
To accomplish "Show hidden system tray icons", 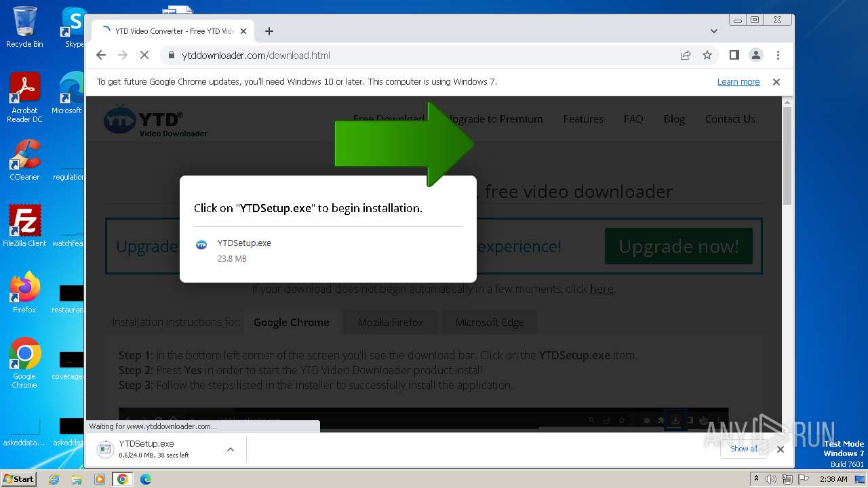I will point(756,479).
